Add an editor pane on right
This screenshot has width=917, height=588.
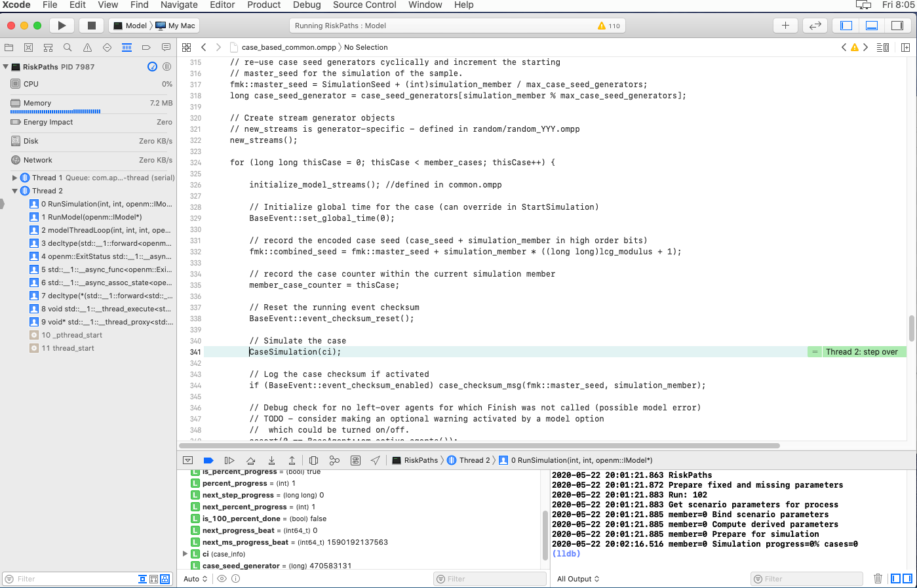coord(905,47)
